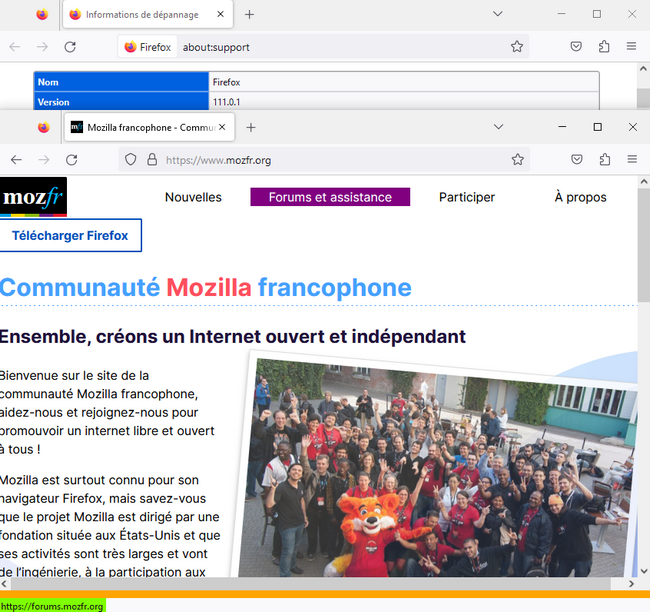The height and width of the screenshot is (612, 650).
Task: Click the Firefox View icon in the mozfr.org window
Action: pos(43,127)
